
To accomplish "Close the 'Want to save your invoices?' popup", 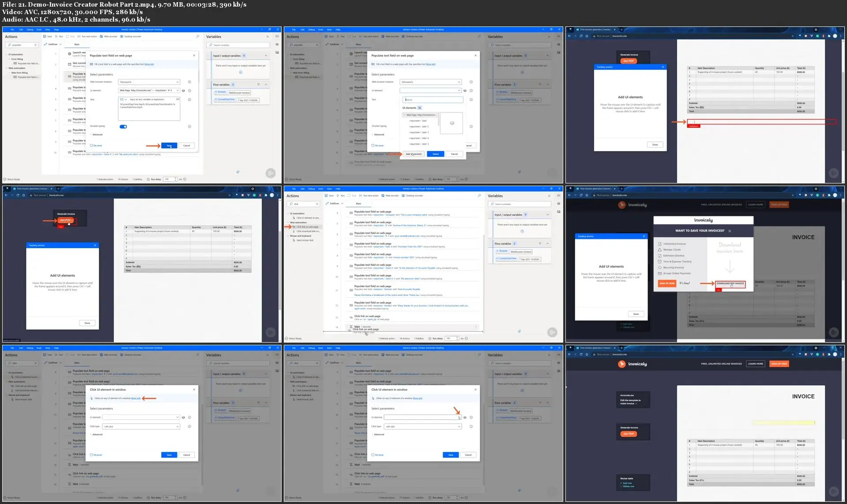I will [730, 231].
